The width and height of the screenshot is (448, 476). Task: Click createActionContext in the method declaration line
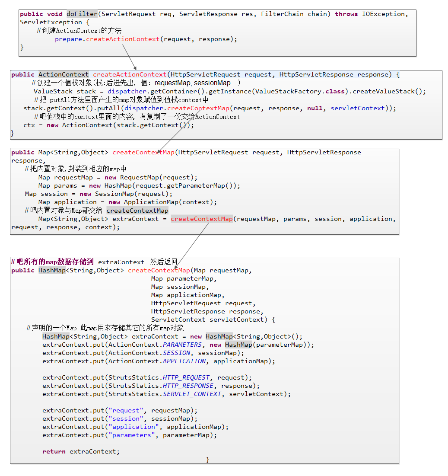tap(130, 75)
